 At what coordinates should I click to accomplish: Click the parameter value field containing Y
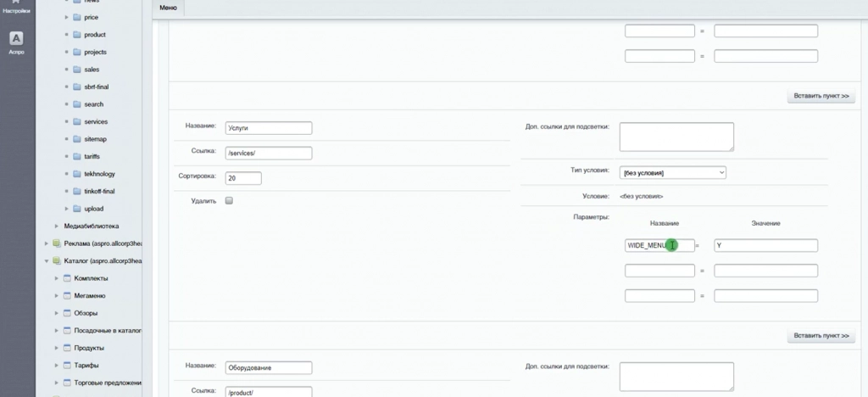pyautogui.click(x=765, y=245)
